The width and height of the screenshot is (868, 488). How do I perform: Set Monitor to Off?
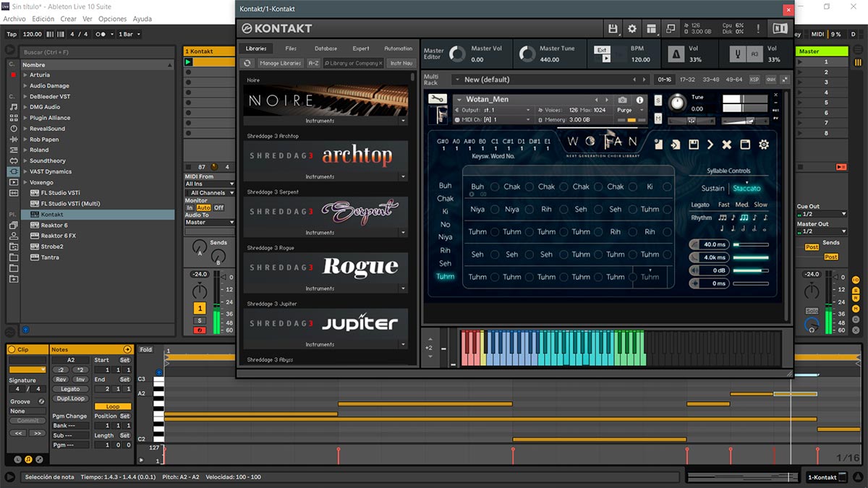pyautogui.click(x=218, y=207)
